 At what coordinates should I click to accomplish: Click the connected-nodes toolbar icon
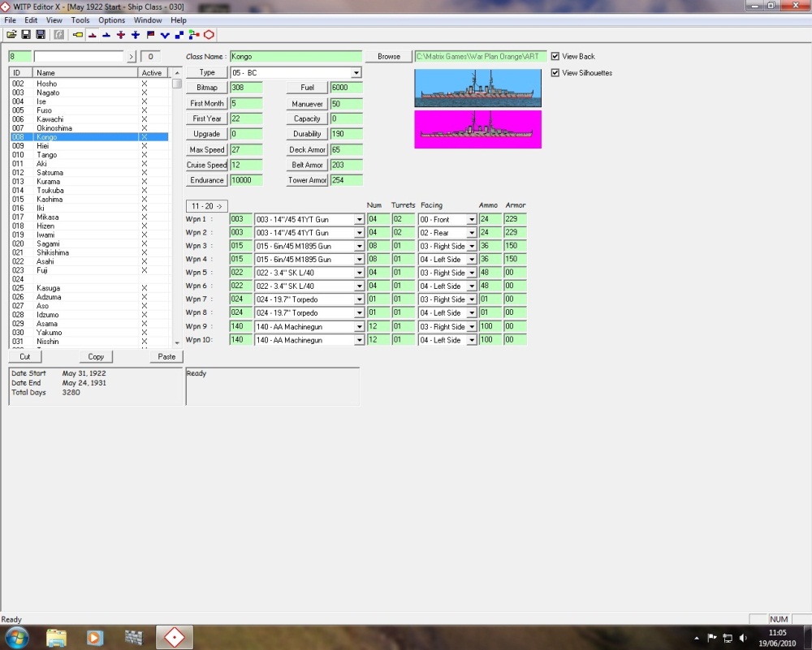coord(194,35)
